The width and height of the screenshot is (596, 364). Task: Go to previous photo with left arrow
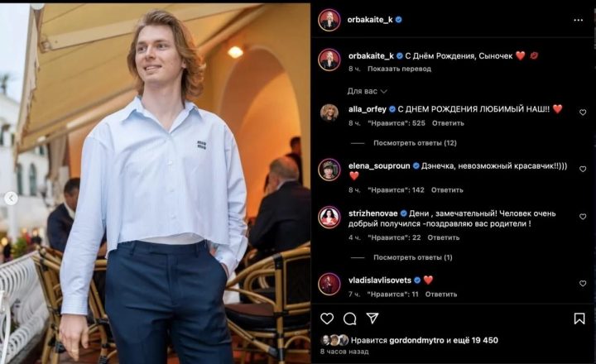(11, 198)
